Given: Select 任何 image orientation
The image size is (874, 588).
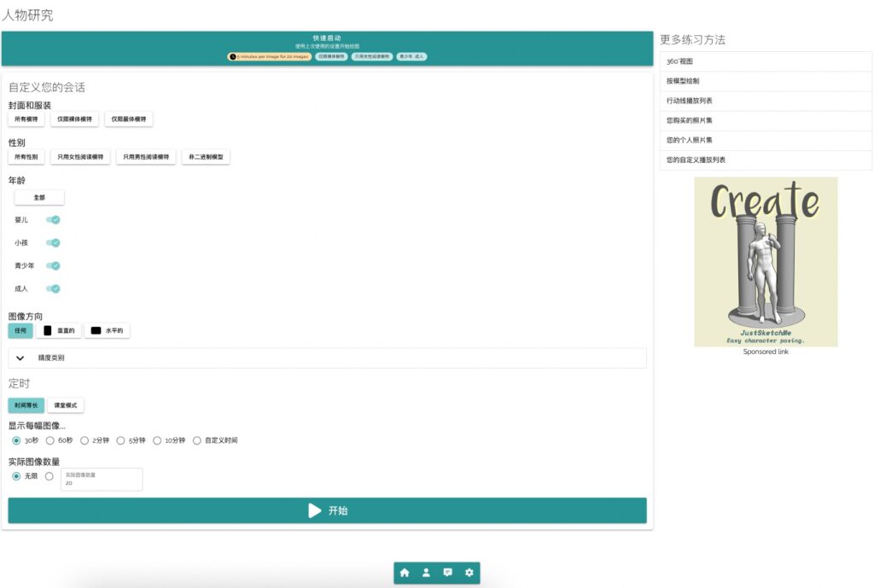Looking at the screenshot, I should [20, 330].
